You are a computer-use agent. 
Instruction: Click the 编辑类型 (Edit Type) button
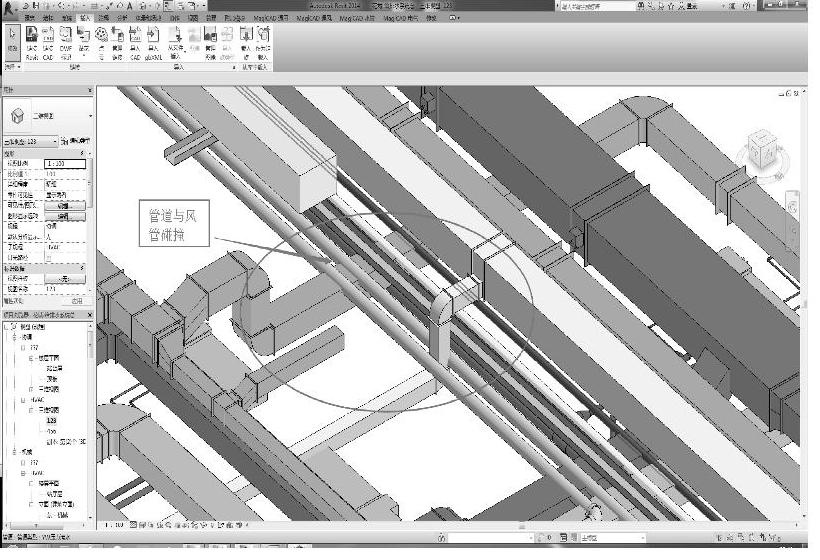(80, 142)
